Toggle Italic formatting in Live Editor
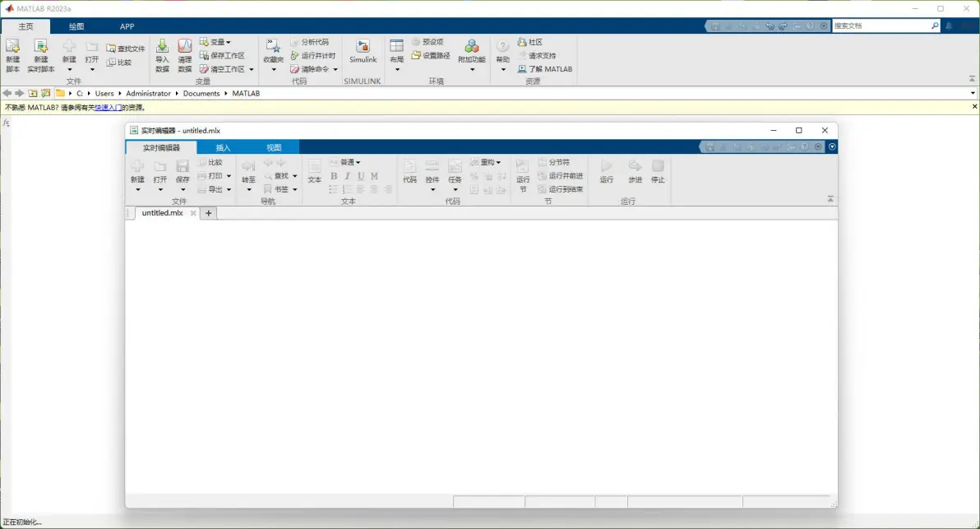 pyautogui.click(x=347, y=176)
